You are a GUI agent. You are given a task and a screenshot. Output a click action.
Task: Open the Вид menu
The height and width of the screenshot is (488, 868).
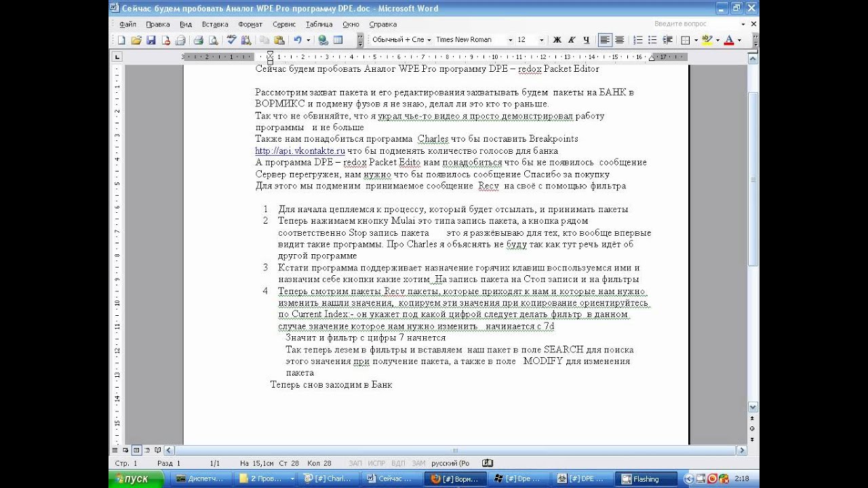pyautogui.click(x=186, y=24)
